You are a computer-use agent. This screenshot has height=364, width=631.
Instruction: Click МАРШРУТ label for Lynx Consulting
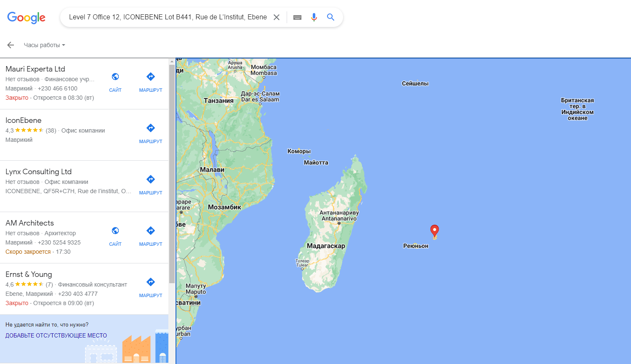coord(151,193)
